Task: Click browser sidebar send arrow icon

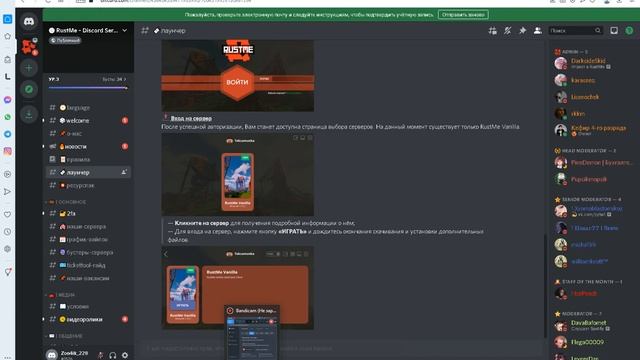Action: (8, 191)
